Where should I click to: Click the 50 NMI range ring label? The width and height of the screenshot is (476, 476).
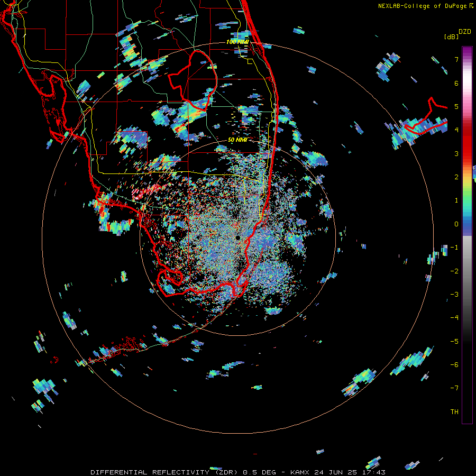[237, 140]
